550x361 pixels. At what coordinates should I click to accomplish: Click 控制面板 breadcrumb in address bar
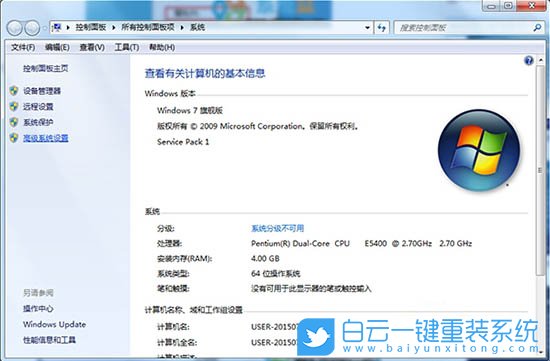(91, 27)
